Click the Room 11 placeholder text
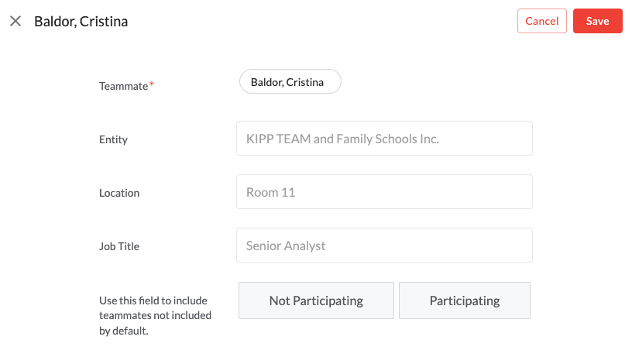Screen dimensions: 632x364 click(270, 192)
